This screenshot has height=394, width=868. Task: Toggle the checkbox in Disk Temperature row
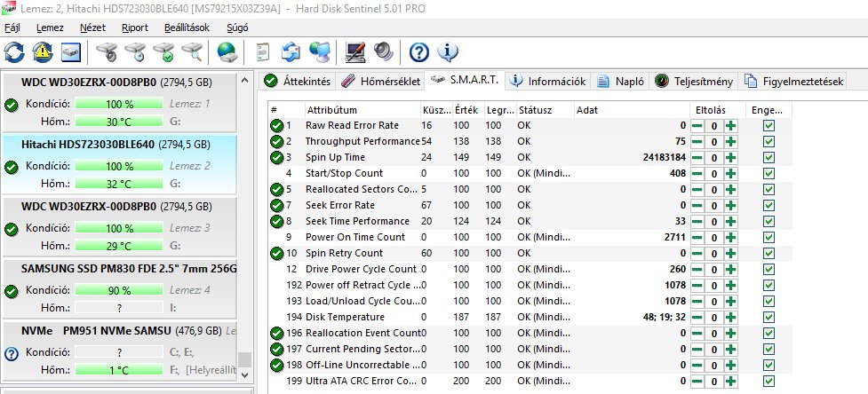click(768, 317)
